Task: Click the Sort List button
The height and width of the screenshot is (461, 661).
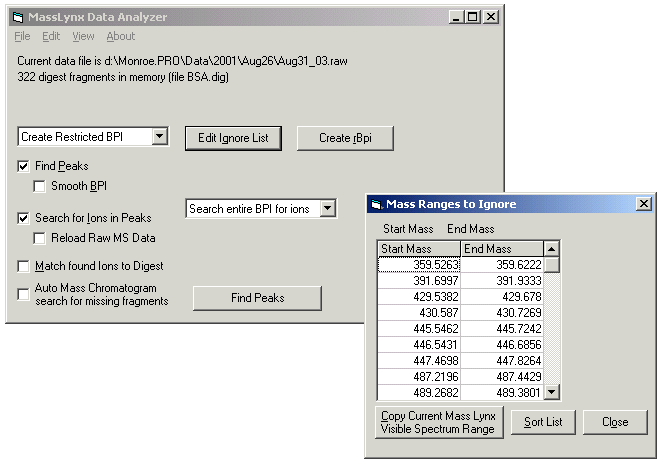Action: tap(543, 422)
